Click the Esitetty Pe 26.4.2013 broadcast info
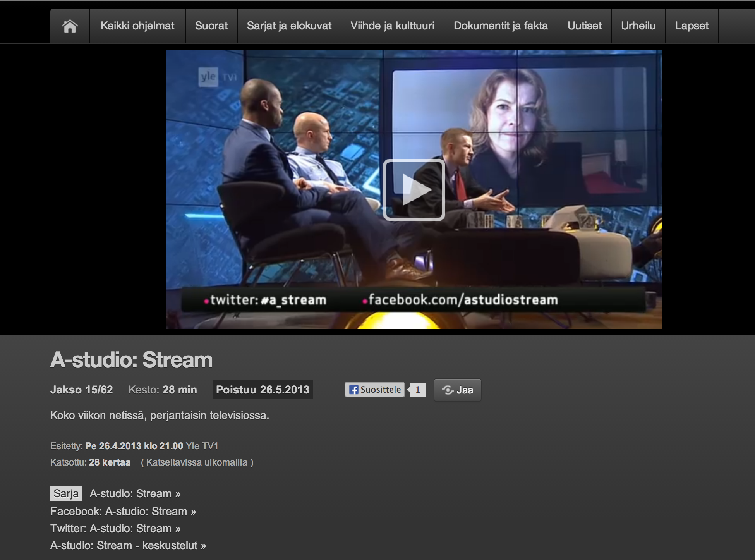This screenshot has height=560, width=755. point(134,446)
